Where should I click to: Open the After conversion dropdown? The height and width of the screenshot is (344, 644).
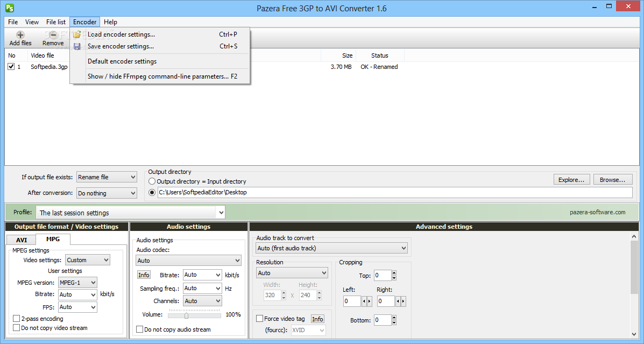(x=107, y=193)
